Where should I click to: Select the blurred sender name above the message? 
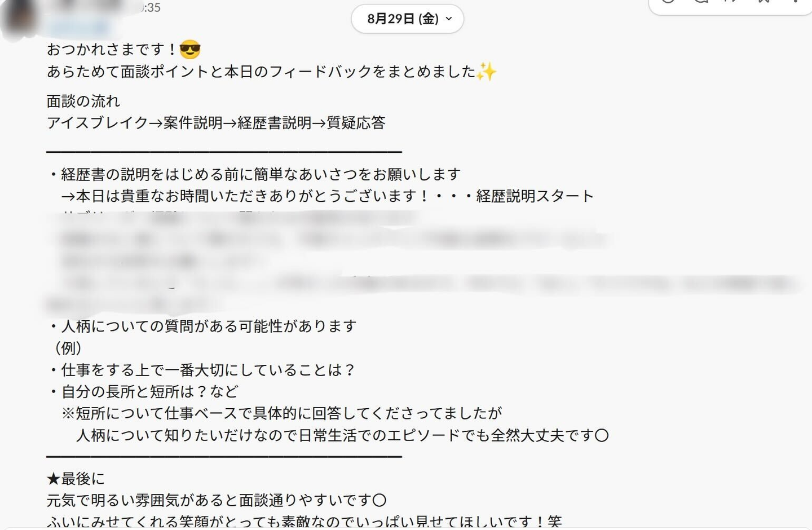79,26
